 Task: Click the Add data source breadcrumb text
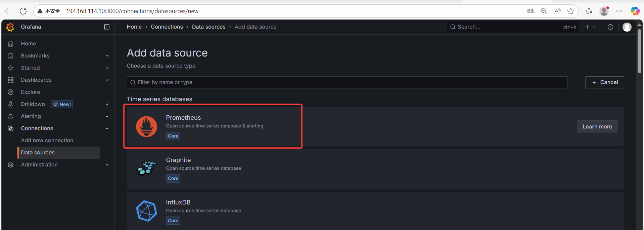click(256, 27)
